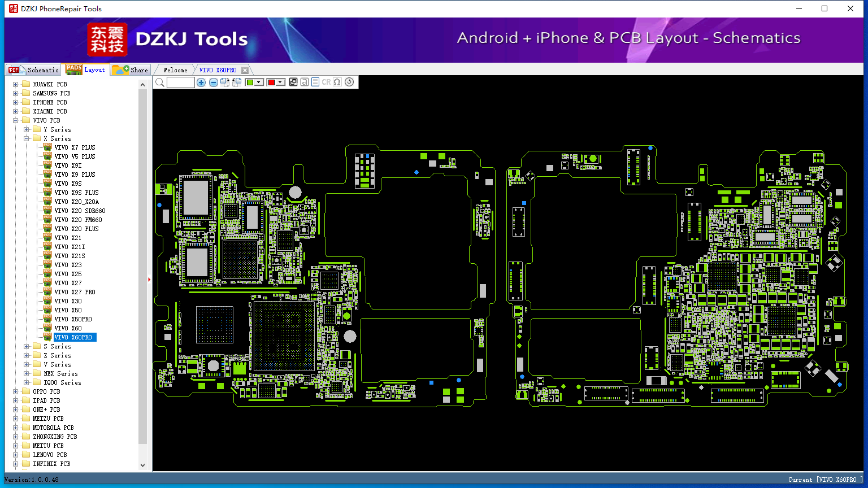
Task: Click the tree panel scroll down arrow
Action: pyautogui.click(x=142, y=465)
